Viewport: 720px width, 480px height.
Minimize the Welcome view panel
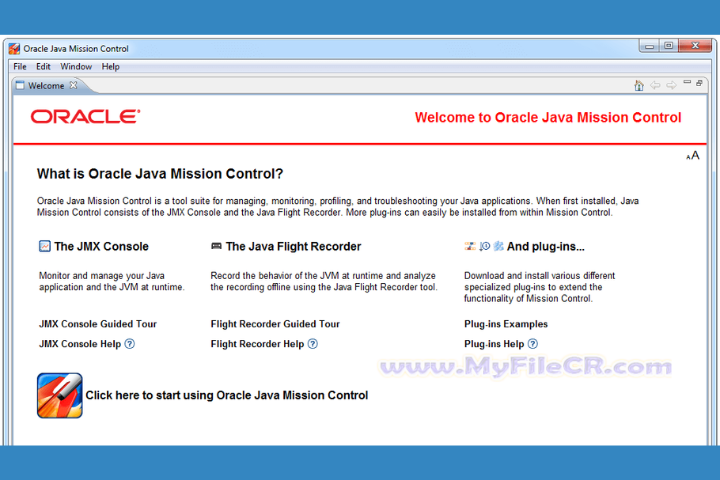point(687,82)
